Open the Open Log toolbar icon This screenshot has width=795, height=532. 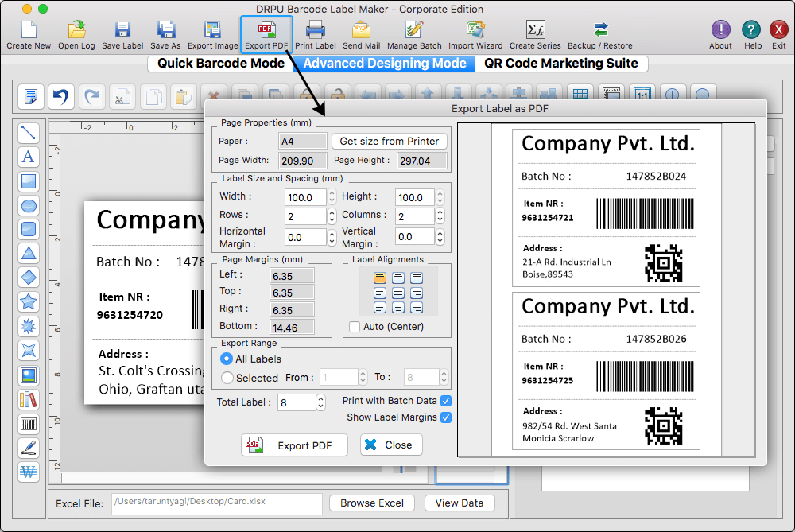tap(76, 34)
